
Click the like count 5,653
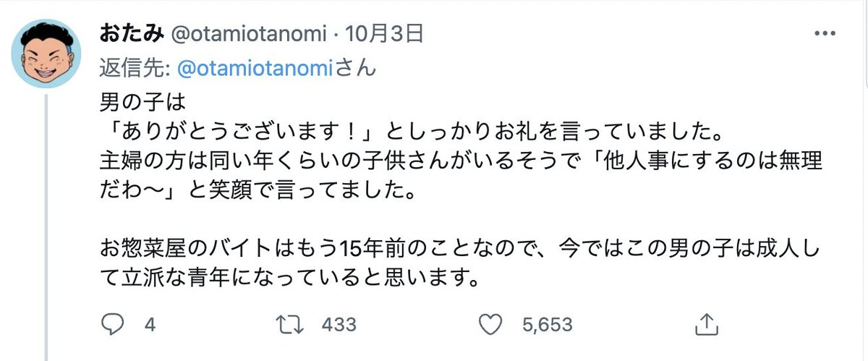click(x=547, y=325)
